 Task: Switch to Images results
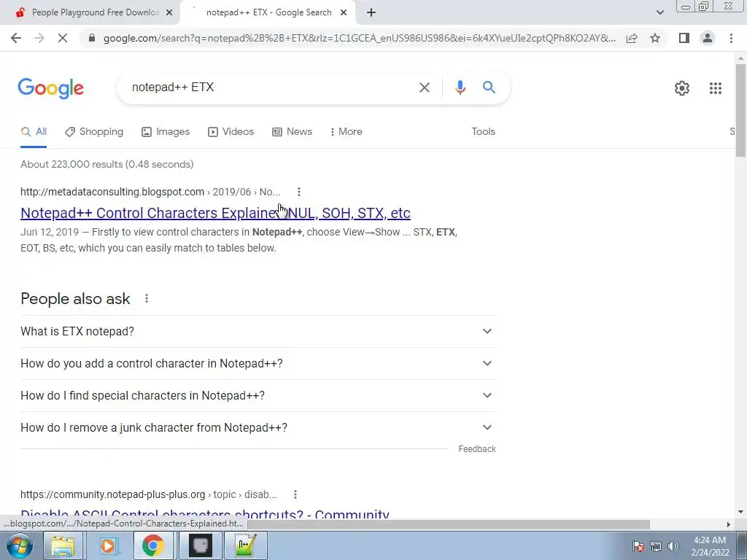[166, 132]
